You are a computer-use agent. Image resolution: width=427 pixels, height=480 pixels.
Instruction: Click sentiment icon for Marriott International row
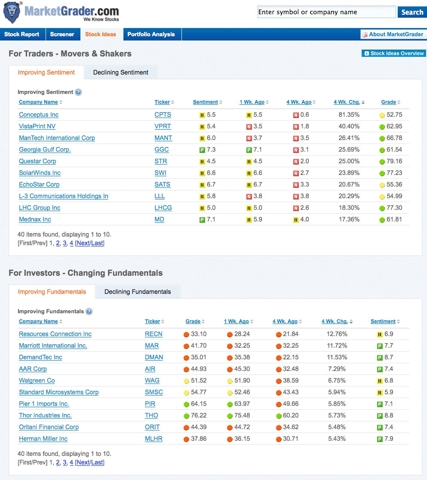click(x=380, y=346)
